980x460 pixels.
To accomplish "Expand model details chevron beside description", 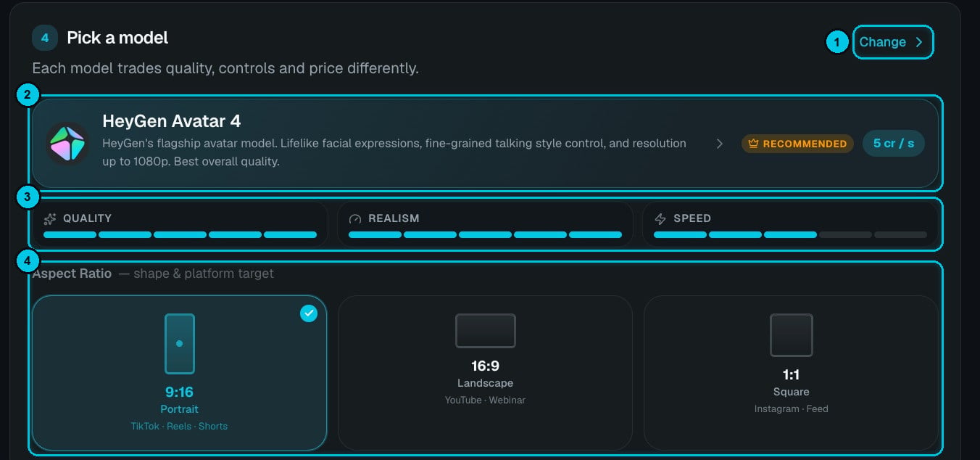I will click(x=720, y=144).
